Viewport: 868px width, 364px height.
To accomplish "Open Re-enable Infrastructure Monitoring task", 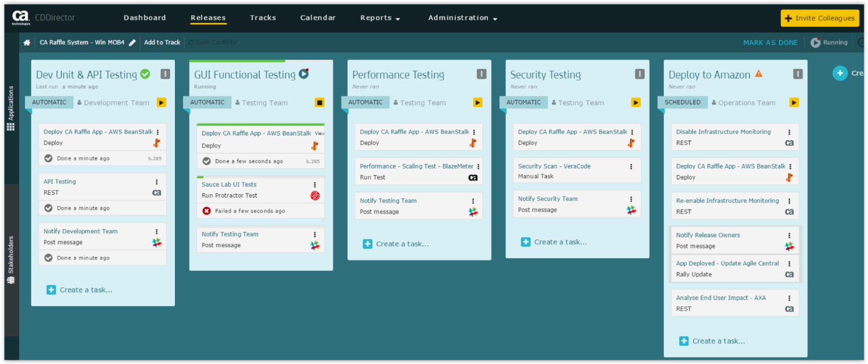I will [x=727, y=201].
